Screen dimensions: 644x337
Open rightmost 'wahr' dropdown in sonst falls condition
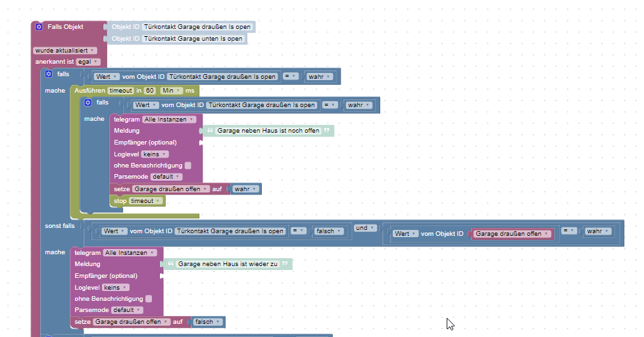[597, 232]
